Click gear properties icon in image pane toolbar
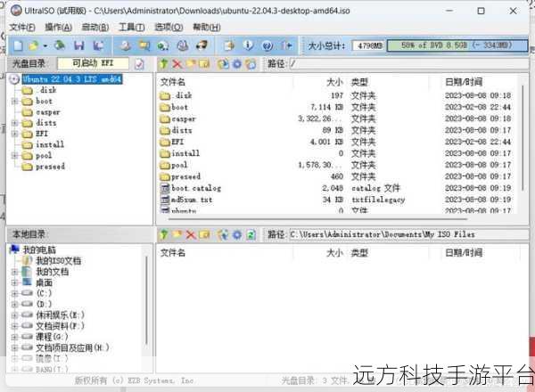Viewport: 535px width, 392px height. [237, 64]
